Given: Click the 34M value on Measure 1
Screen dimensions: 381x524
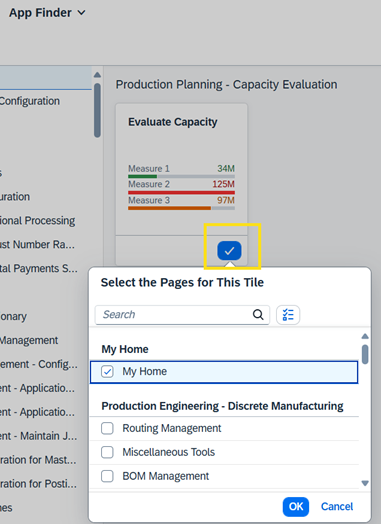Looking at the screenshot, I should coord(226,168).
